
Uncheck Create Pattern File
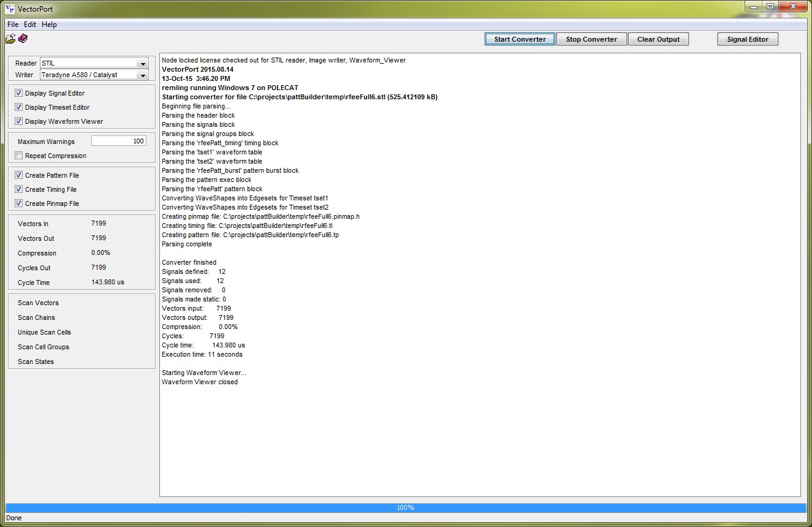[x=19, y=175]
